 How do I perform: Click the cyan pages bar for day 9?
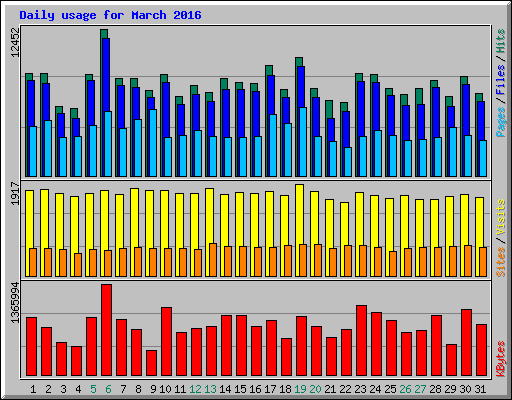click(x=153, y=143)
